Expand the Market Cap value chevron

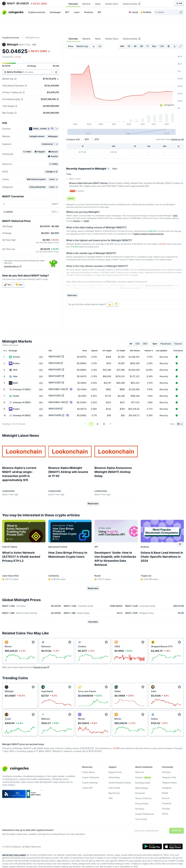click(x=58, y=79)
